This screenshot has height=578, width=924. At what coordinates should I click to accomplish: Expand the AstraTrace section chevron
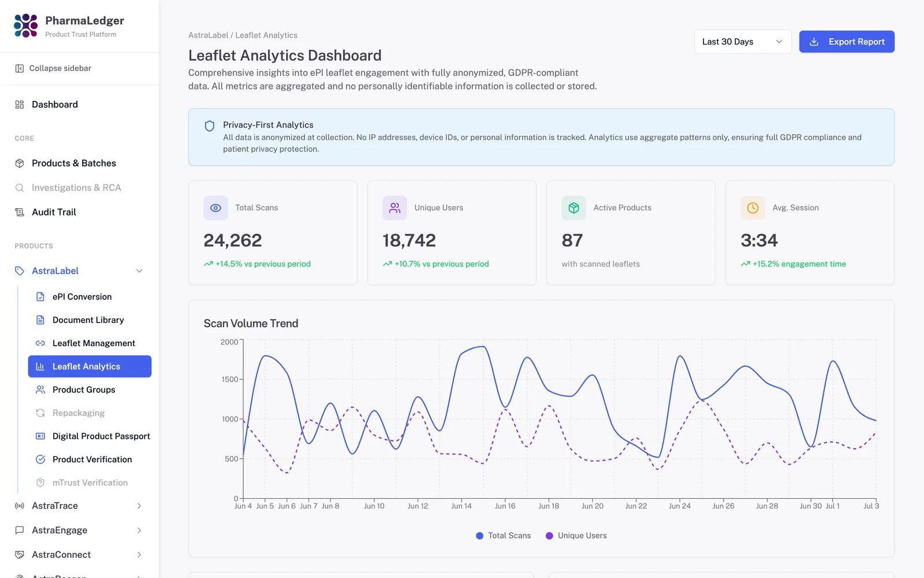(x=139, y=506)
